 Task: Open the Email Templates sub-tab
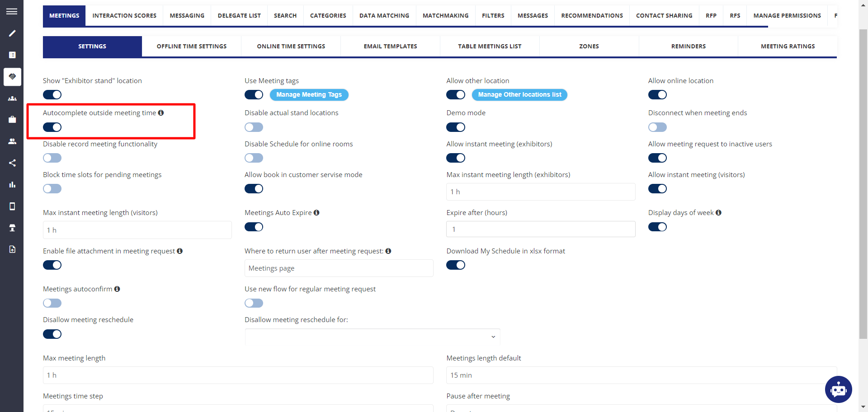[390, 47]
